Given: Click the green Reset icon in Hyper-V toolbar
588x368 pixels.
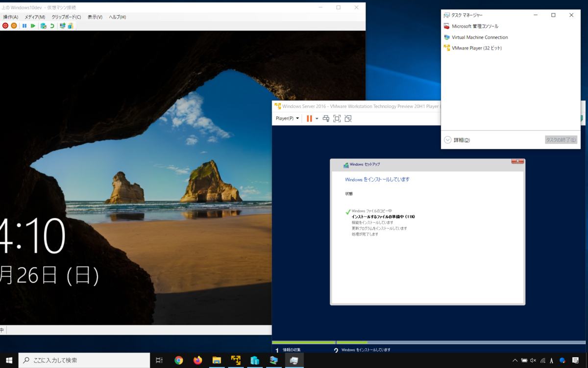Looking at the screenshot, I should click(33, 26).
